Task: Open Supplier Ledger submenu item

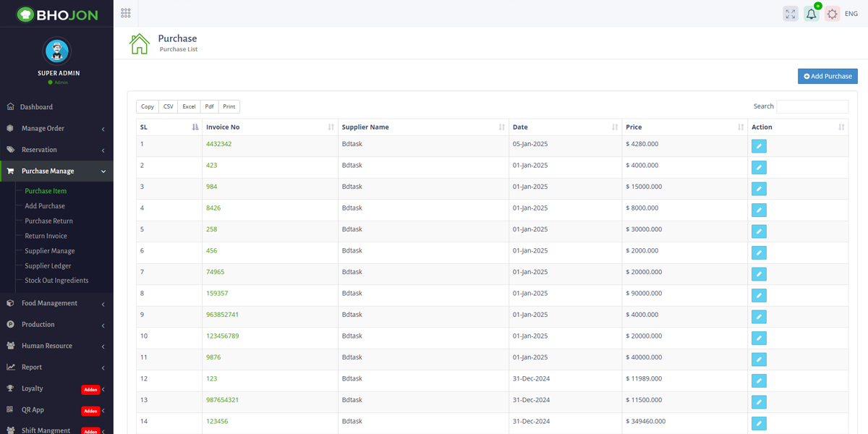Action: pyautogui.click(x=48, y=265)
